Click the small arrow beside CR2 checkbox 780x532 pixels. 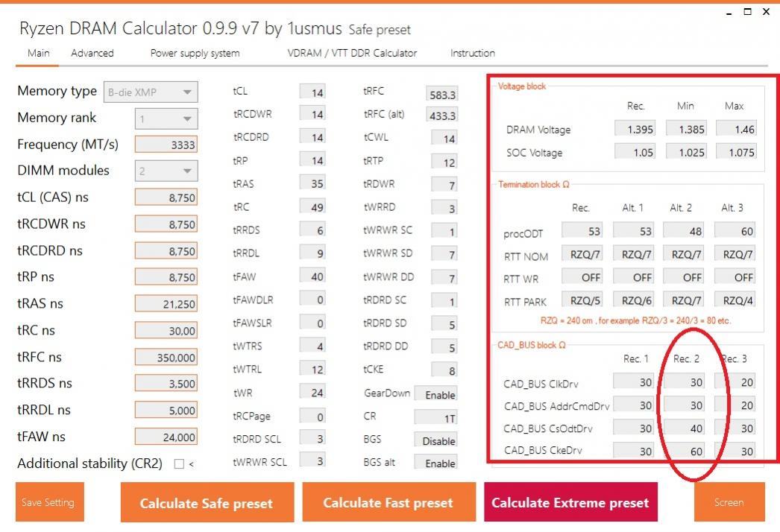pos(192,464)
